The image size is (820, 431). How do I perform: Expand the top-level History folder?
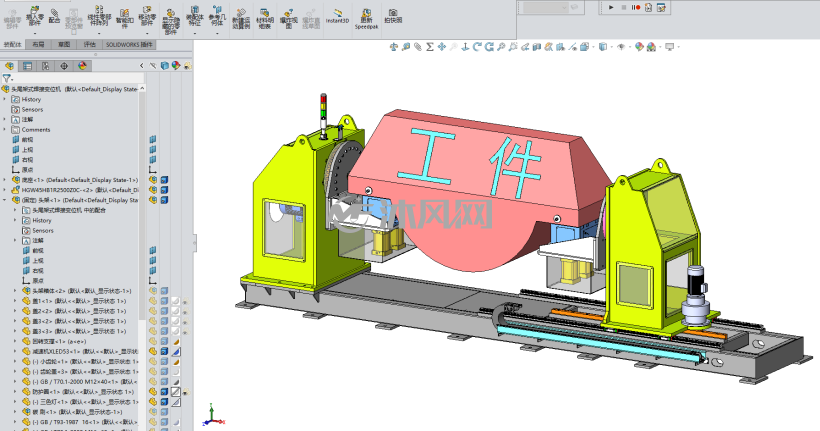pyautogui.click(x=5, y=99)
